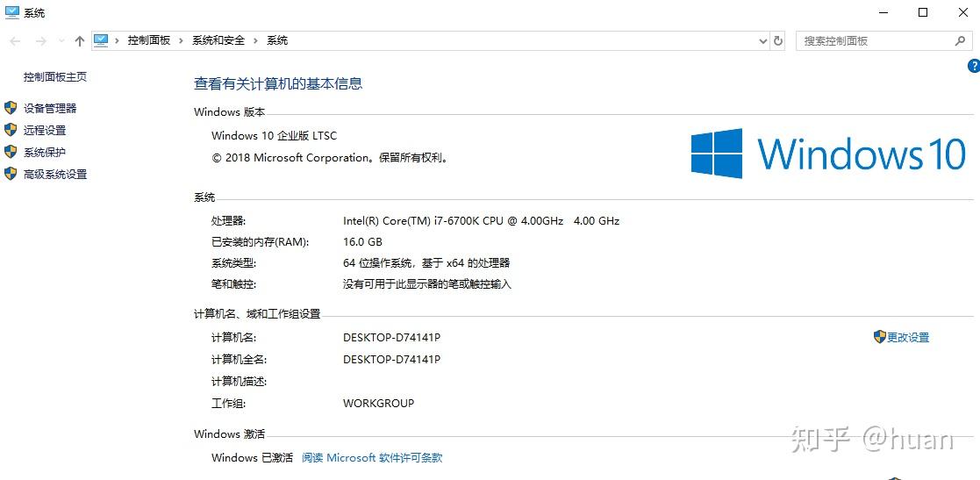Screen dimensions: 980x480
Task: Click the back navigation arrow
Action: coord(16,41)
